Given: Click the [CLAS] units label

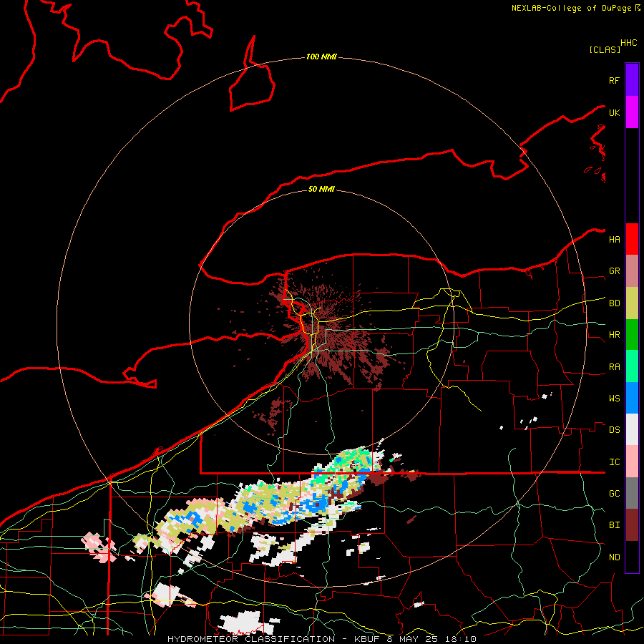Looking at the screenshot, I should pos(605,49).
